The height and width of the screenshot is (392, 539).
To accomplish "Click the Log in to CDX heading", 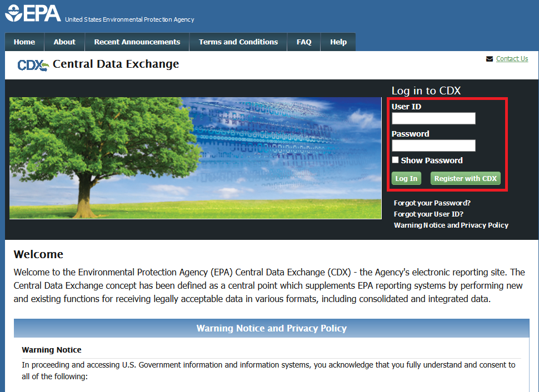I will [x=426, y=91].
